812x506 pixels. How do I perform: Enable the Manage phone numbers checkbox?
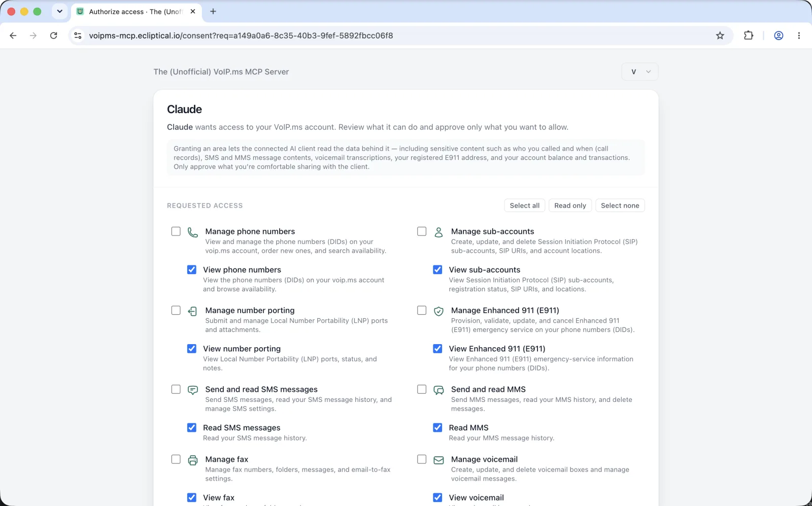(176, 231)
